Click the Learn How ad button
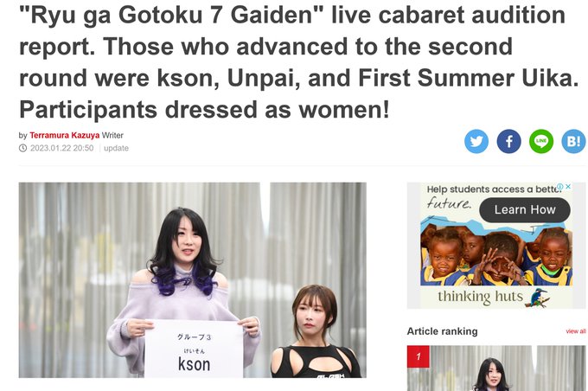Image resolution: width=588 pixels, height=391 pixels. (x=525, y=209)
